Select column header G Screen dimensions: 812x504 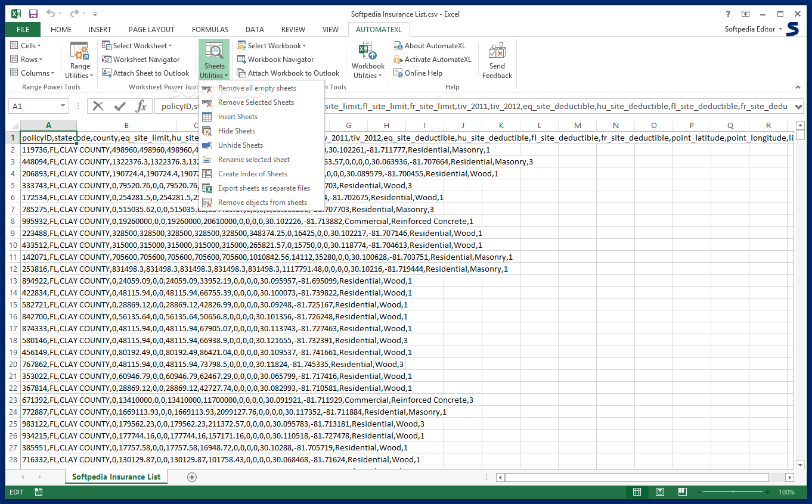(348, 125)
